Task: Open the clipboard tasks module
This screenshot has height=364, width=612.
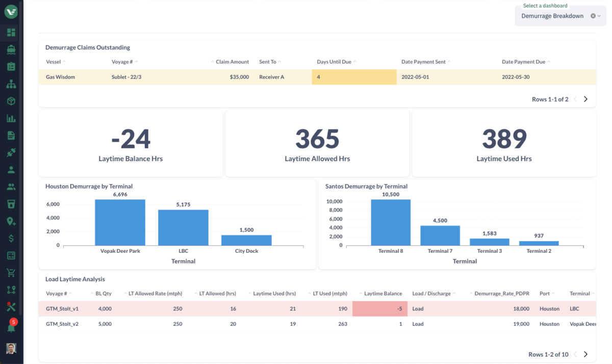Action: [x=11, y=66]
